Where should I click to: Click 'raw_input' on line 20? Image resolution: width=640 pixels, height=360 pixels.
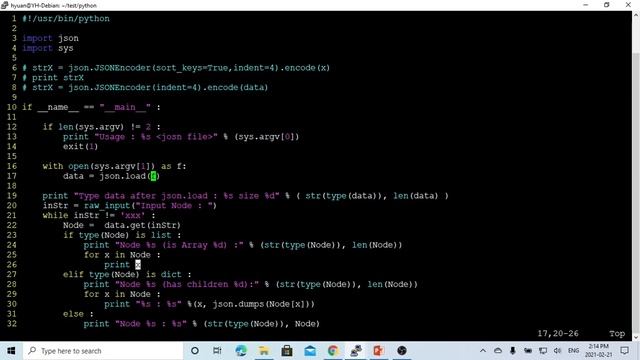tap(107, 206)
